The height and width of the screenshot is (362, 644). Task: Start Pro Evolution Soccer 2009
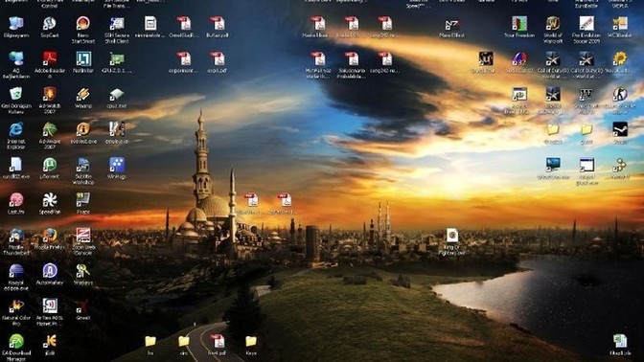[x=586, y=24]
